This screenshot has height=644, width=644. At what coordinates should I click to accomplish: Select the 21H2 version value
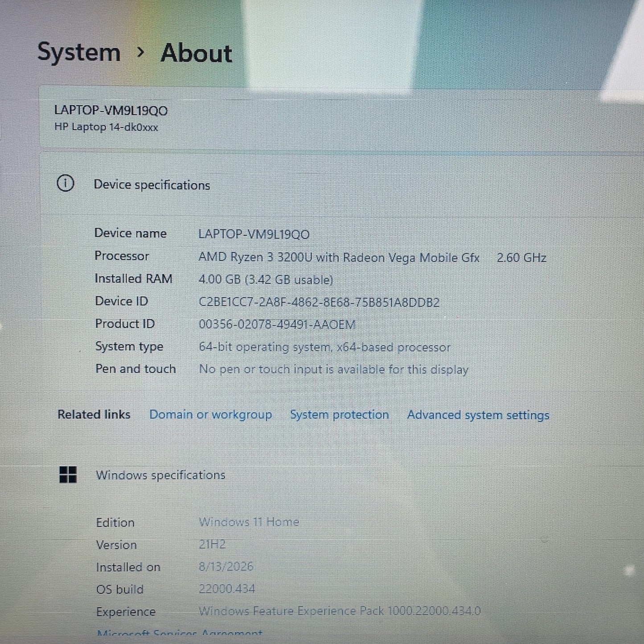click(212, 544)
